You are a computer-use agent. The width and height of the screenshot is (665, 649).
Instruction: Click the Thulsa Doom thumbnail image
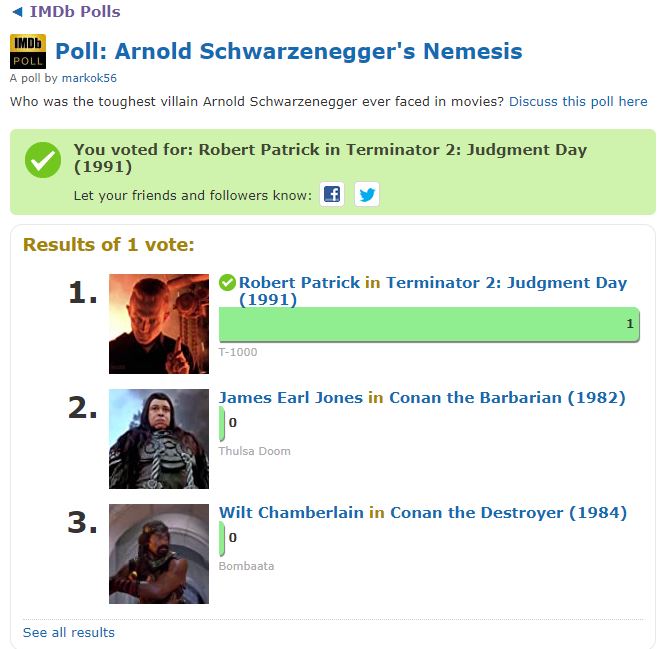(159, 439)
